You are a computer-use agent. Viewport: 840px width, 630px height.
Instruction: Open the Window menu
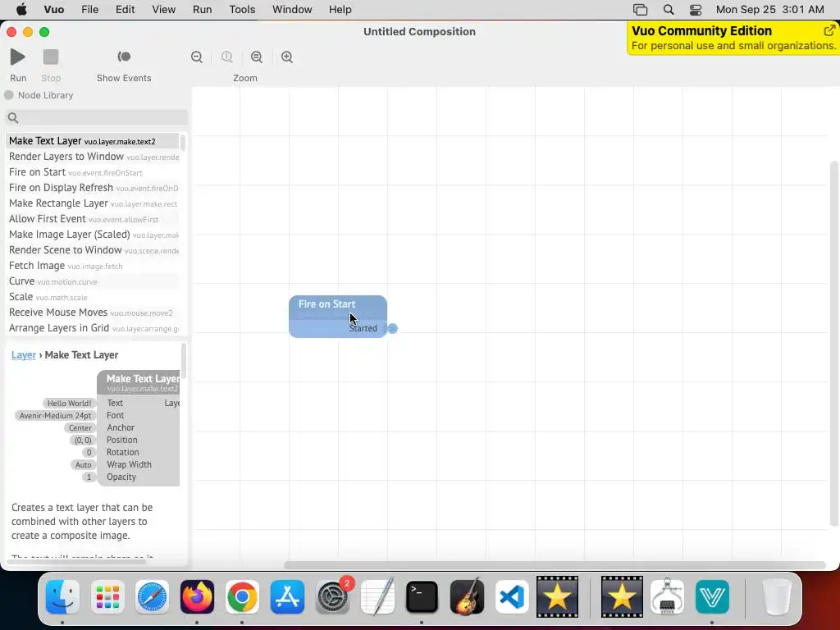(292, 9)
